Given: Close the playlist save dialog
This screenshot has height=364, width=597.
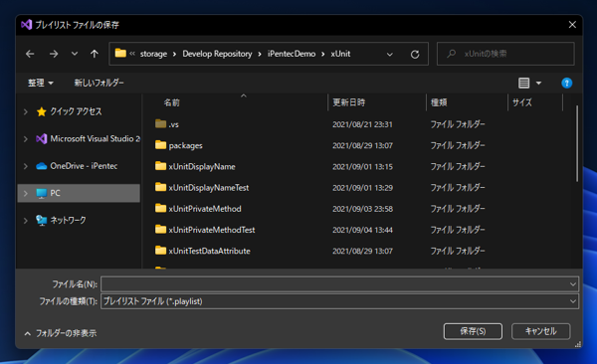Looking at the screenshot, I should (572, 25).
